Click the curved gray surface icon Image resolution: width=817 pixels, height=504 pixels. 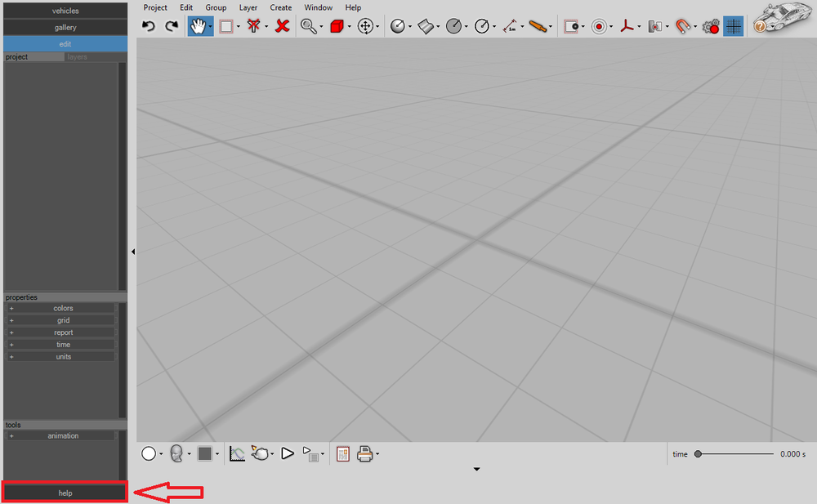point(426,26)
